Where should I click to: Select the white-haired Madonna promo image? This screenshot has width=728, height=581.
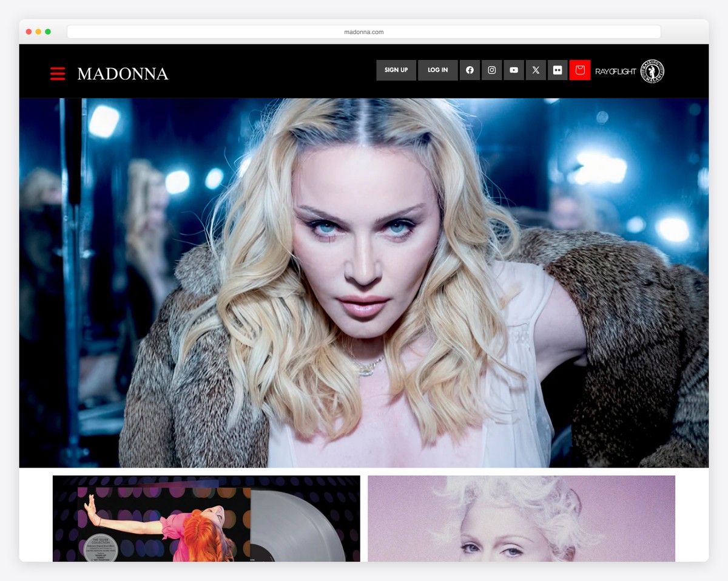pos(523,519)
